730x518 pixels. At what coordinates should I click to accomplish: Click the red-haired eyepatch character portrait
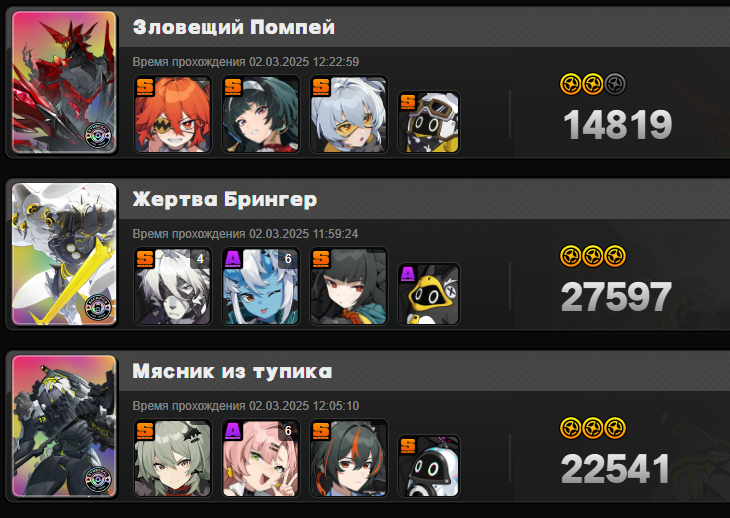173,114
